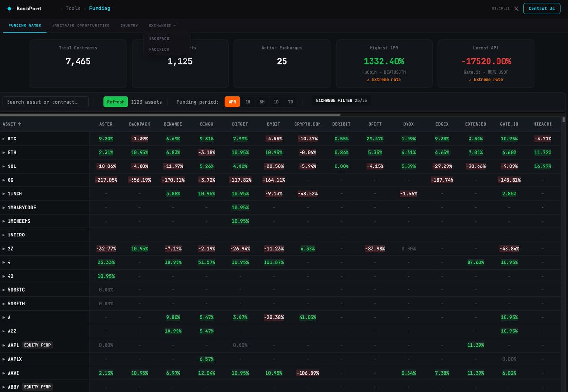Click the Lowest APR -17520.00% card
The width and height of the screenshot is (568, 392).
pos(486,63)
